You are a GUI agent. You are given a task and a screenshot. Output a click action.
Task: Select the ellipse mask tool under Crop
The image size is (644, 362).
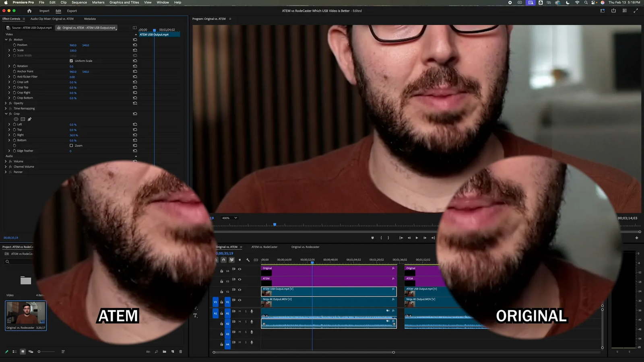[16, 119]
